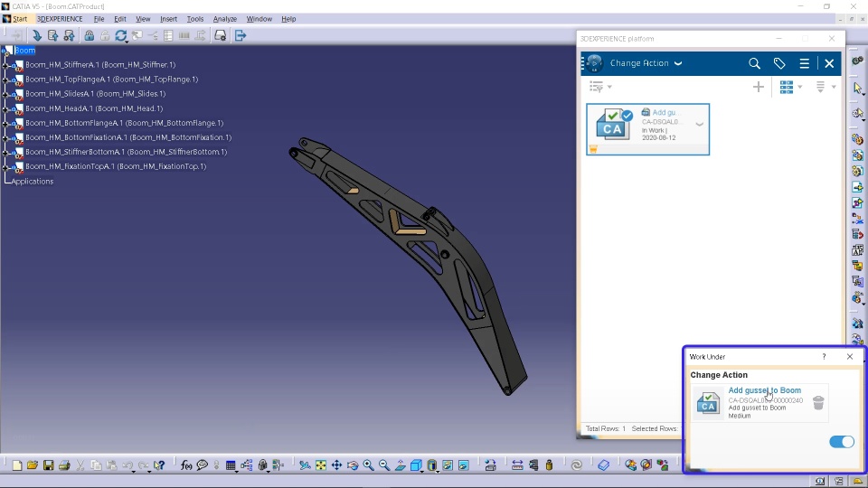Click the Zoom Out magnifier icon
Screen dimensions: 868x488
(384, 465)
